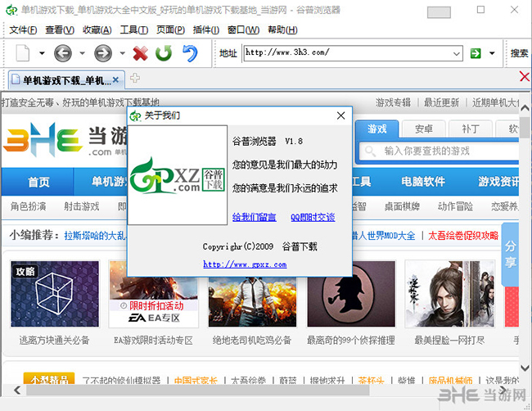Open the 页面(P) menu
The width and height of the screenshot is (532, 411).
[x=170, y=29]
